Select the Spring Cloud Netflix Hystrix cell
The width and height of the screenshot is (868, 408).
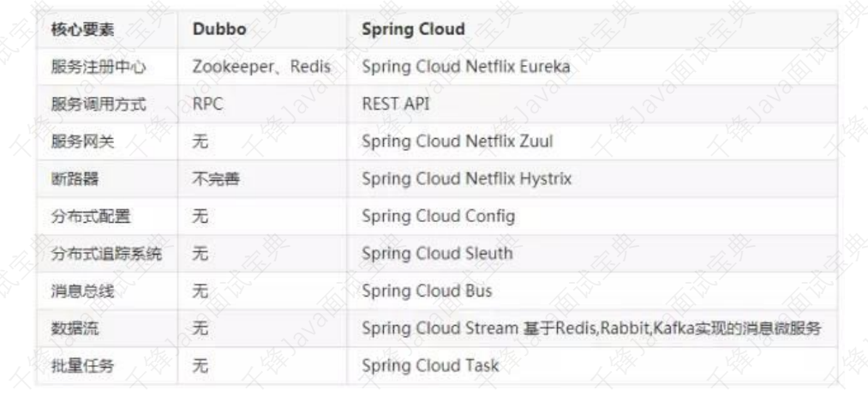[466, 179]
